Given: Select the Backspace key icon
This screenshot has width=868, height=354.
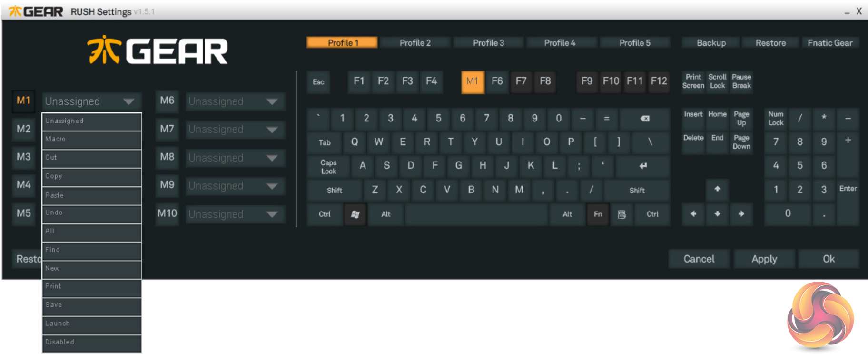Looking at the screenshot, I should (645, 119).
